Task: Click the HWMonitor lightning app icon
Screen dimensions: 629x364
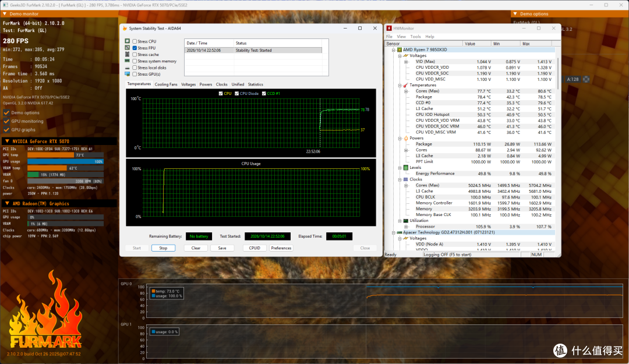Action: 388,29
